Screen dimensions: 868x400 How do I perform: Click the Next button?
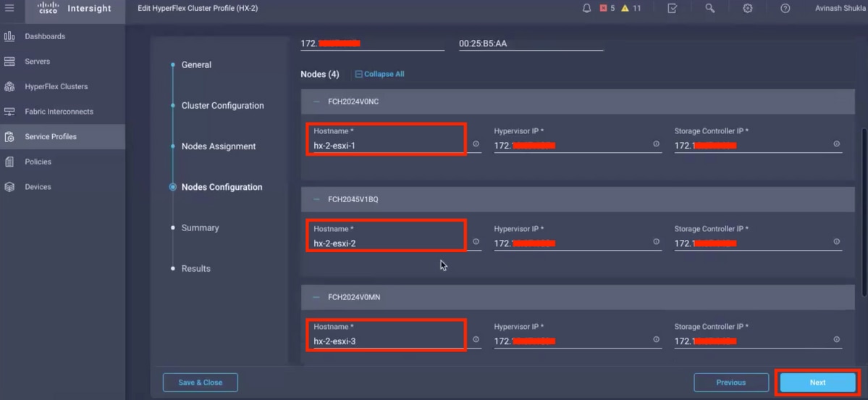click(817, 383)
